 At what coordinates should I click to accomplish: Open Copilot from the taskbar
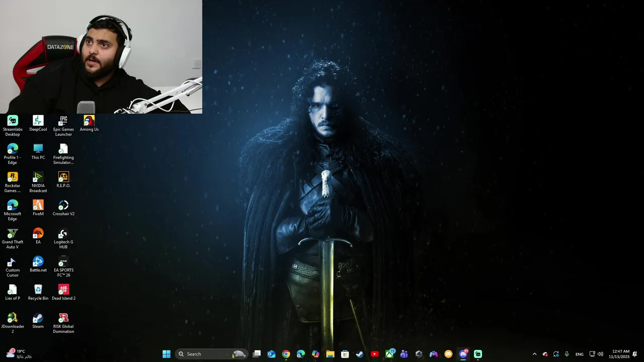315,354
